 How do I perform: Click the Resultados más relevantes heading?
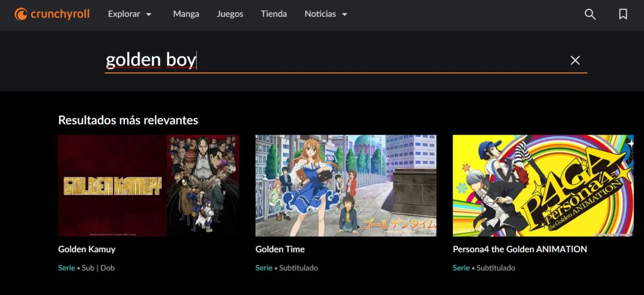coord(128,120)
